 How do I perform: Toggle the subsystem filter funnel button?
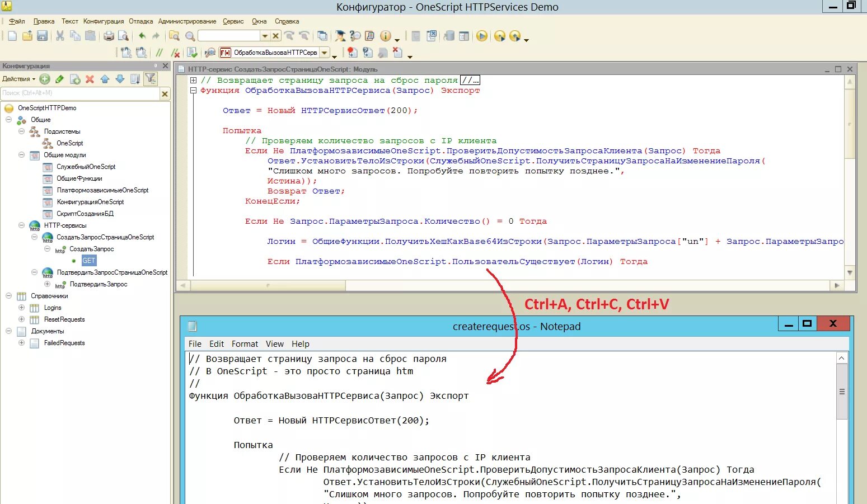(151, 79)
